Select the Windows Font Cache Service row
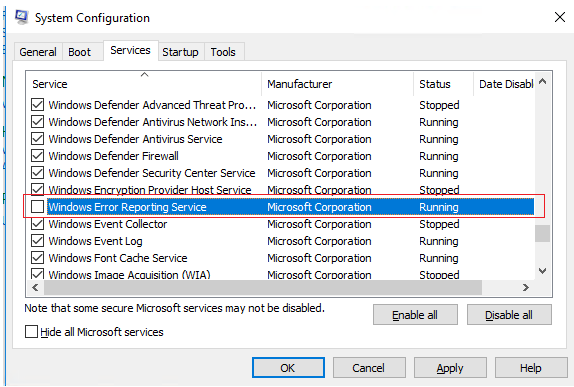This screenshot has height=387, width=574. coord(280,258)
